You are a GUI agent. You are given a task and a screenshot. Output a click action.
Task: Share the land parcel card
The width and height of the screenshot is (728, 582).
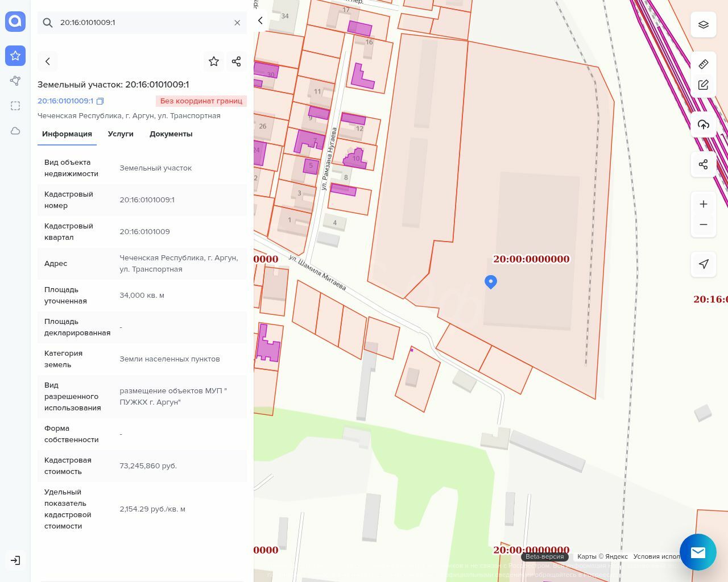coord(237,61)
